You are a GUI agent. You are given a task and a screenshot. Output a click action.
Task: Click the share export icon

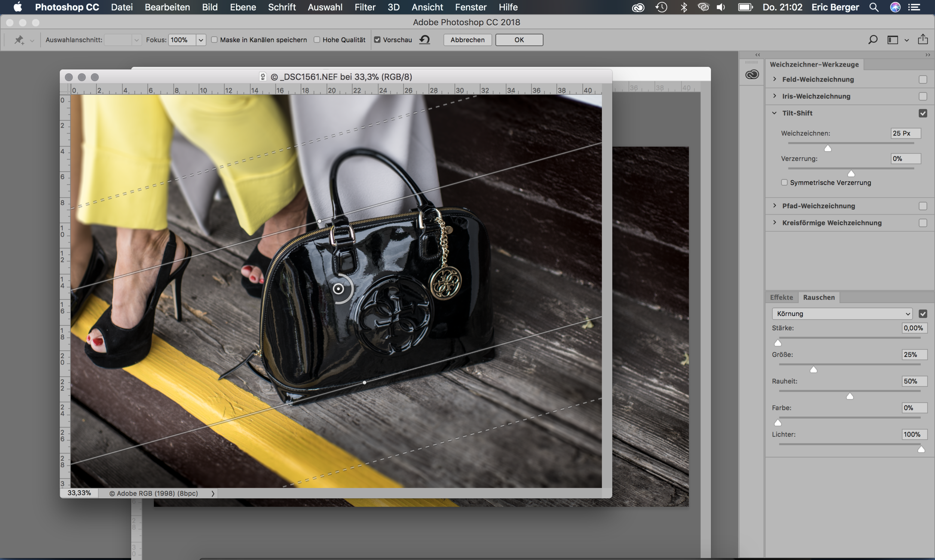(923, 39)
